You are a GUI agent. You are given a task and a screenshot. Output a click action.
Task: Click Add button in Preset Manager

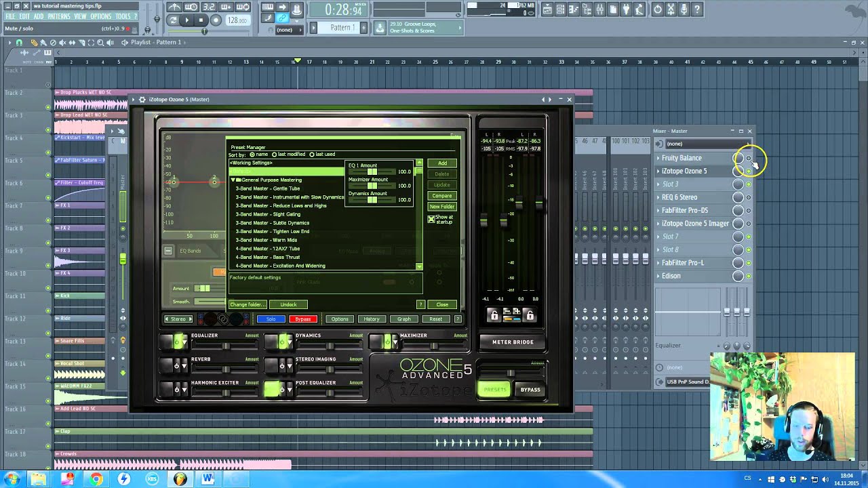coord(442,163)
